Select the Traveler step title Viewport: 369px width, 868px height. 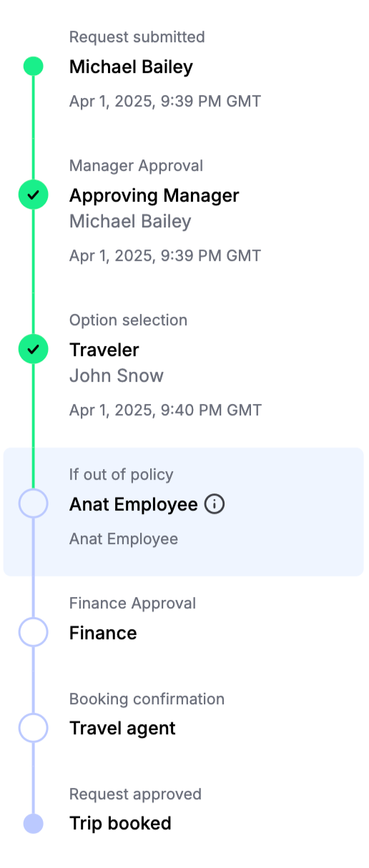(104, 350)
